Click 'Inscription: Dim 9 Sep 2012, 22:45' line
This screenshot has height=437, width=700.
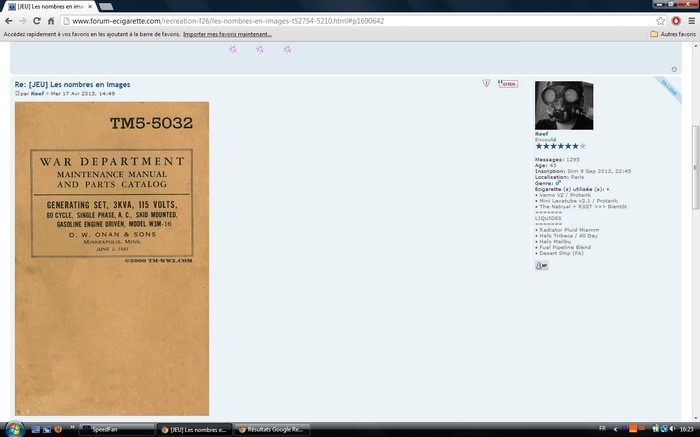[x=583, y=171]
